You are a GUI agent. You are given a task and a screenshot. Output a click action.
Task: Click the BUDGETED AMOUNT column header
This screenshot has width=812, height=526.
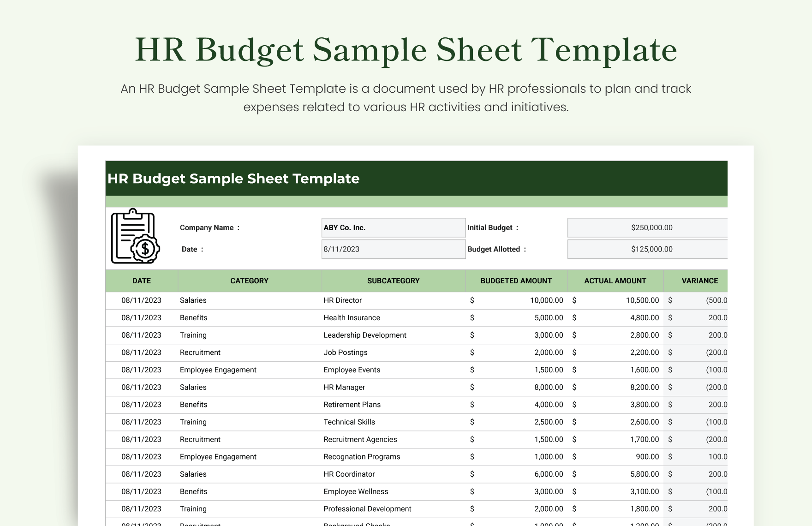pos(516,281)
